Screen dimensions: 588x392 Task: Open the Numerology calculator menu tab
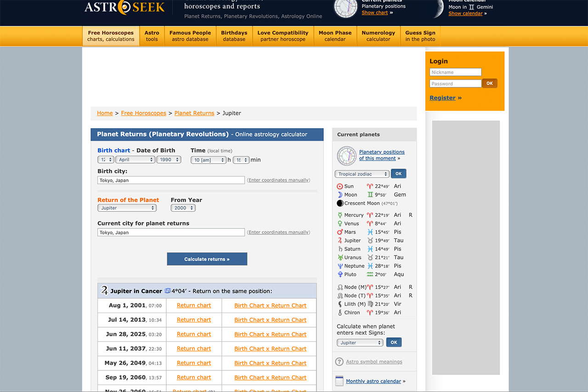coord(378,36)
